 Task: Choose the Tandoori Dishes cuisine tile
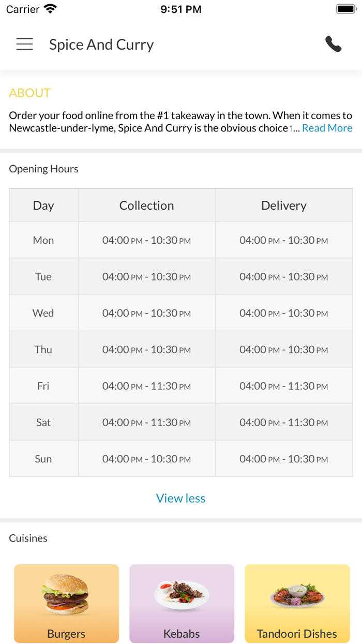[297, 603]
